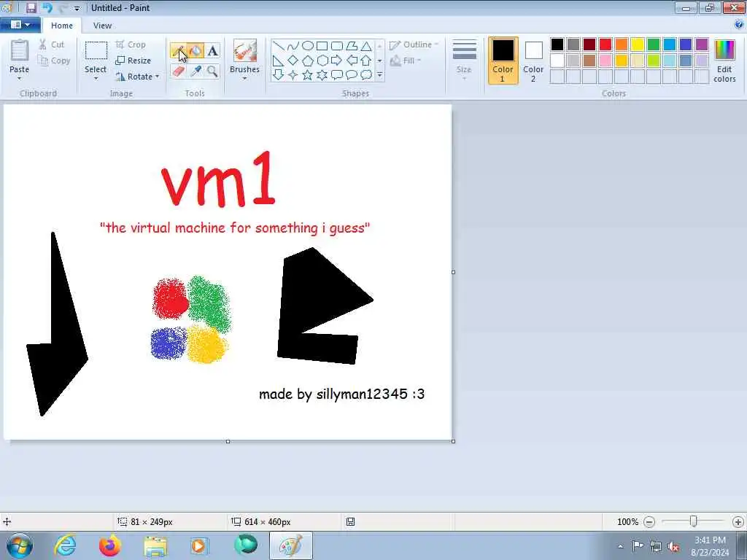Open the Edit colors dialog

pos(724,61)
